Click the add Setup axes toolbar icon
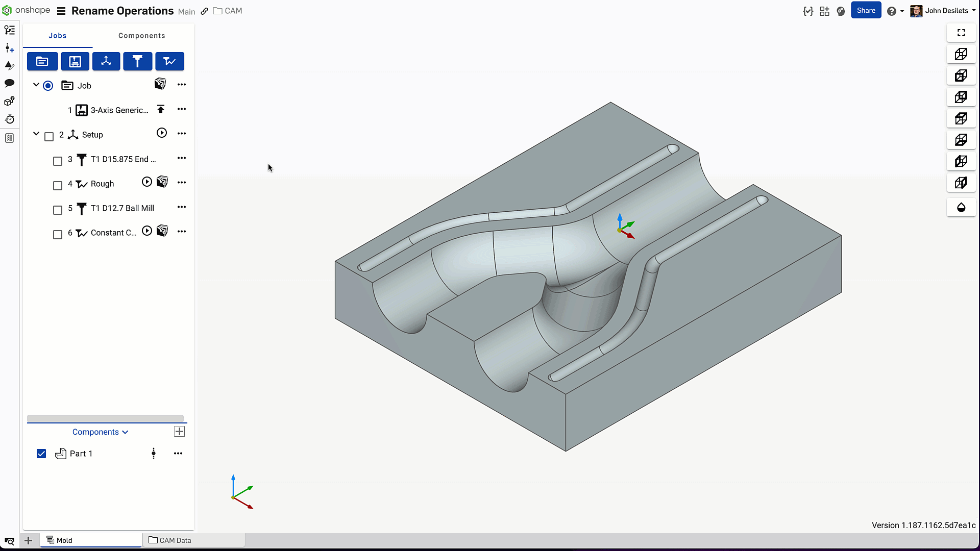 (106, 62)
